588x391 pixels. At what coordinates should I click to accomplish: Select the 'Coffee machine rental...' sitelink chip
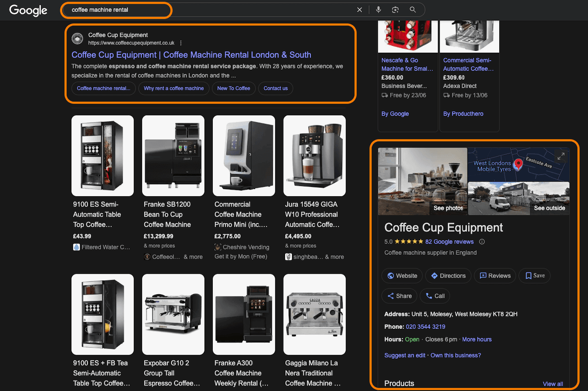(x=104, y=88)
